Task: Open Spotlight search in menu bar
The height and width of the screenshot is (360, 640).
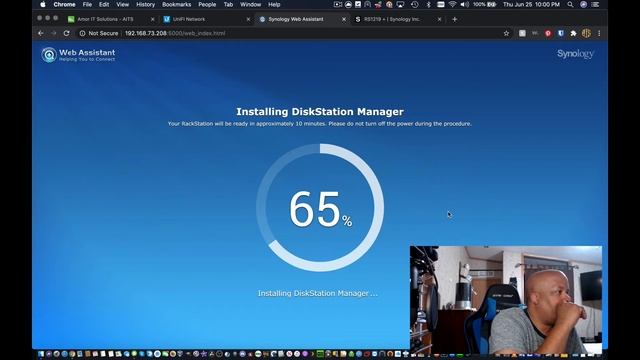Action: point(570,4)
